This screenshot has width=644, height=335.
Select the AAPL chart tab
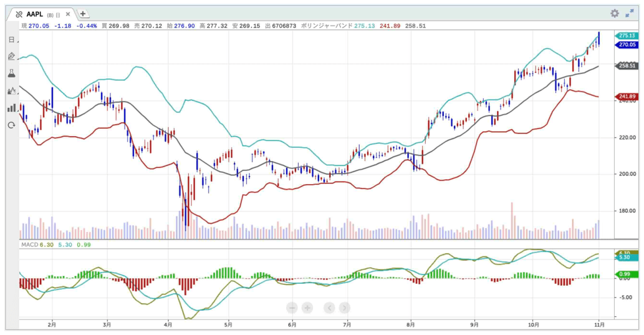point(36,14)
